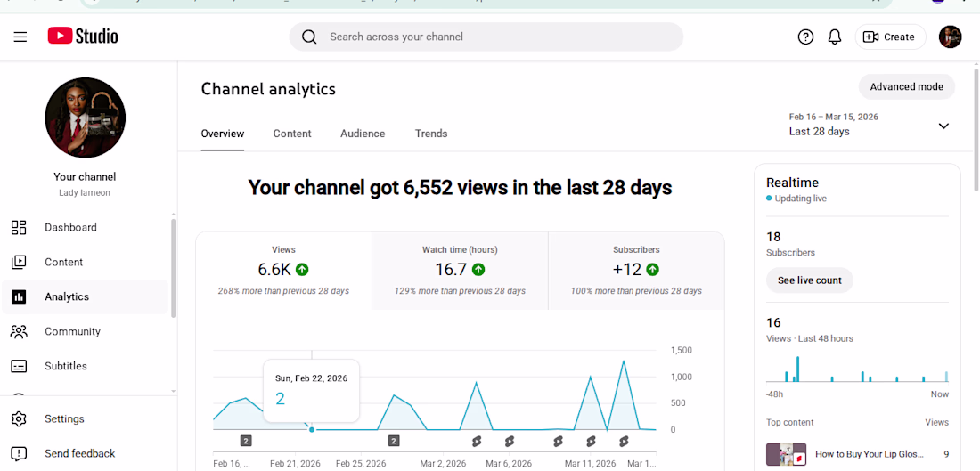Click the channel profile picture in sidebar

pyautogui.click(x=85, y=118)
